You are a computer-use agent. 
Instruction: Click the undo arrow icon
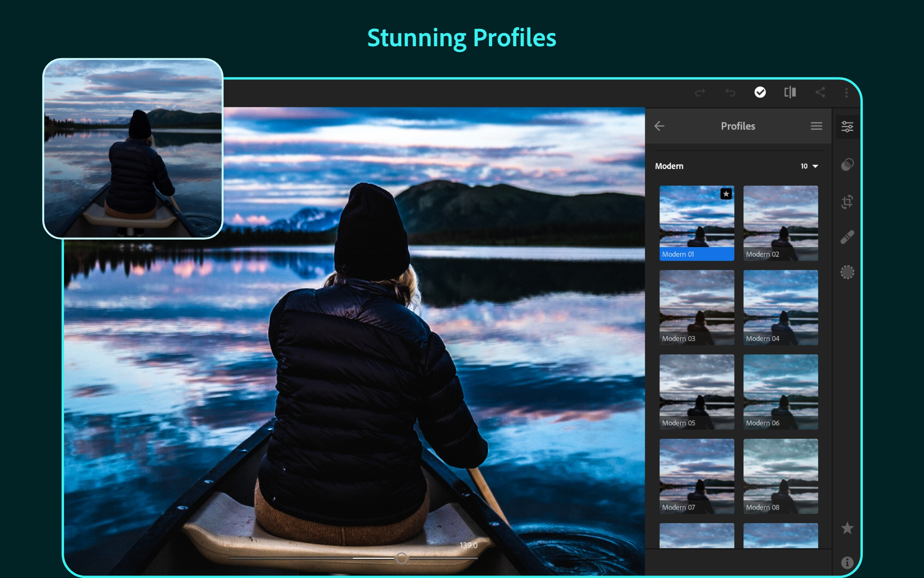pyautogui.click(x=730, y=92)
